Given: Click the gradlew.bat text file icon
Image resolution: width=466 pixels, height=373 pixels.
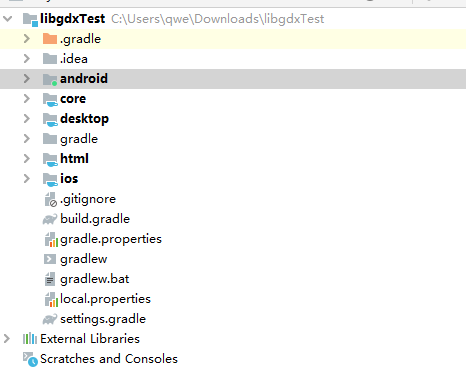Looking at the screenshot, I should [50, 279].
